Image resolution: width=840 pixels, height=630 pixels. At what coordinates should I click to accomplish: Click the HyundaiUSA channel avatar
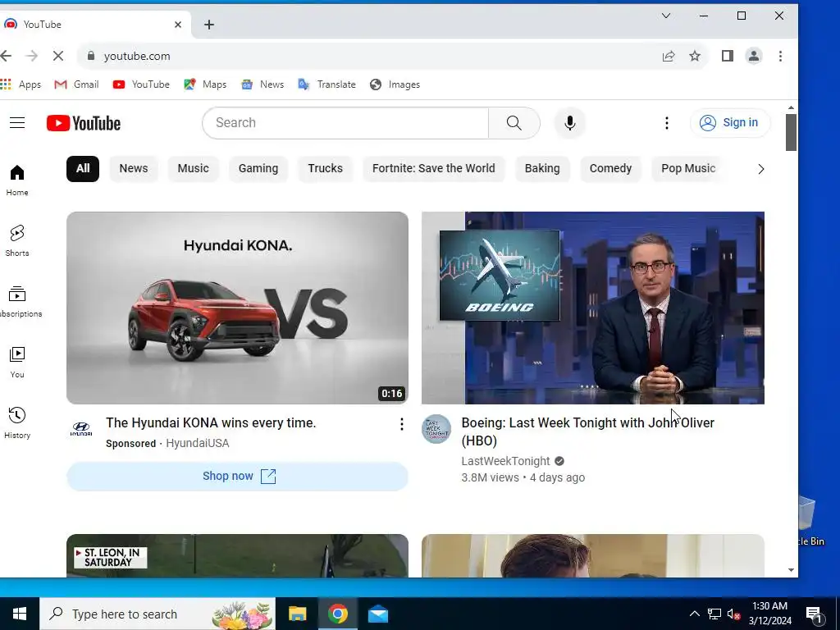[81, 429]
